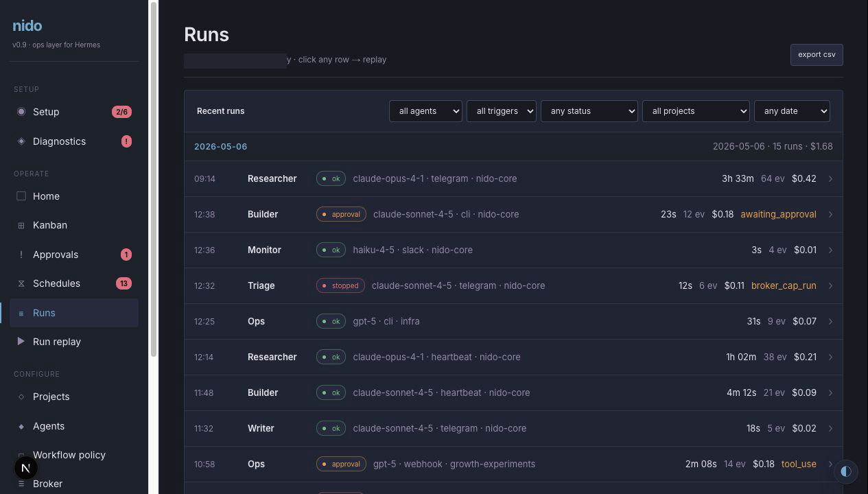Click the awaiting_approval status label

[778, 214]
